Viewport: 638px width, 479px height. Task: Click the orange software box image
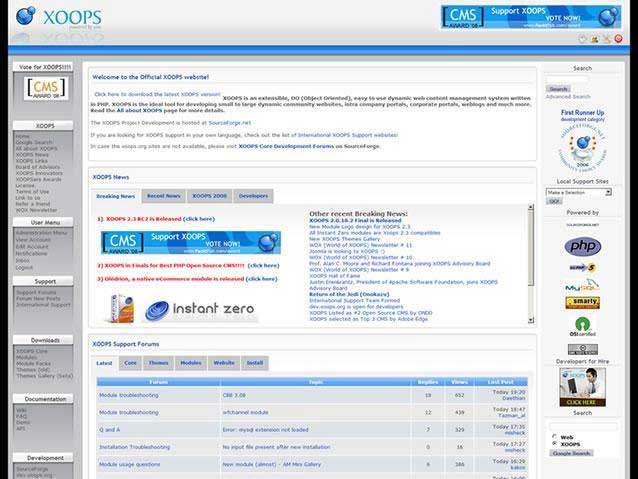121,308
